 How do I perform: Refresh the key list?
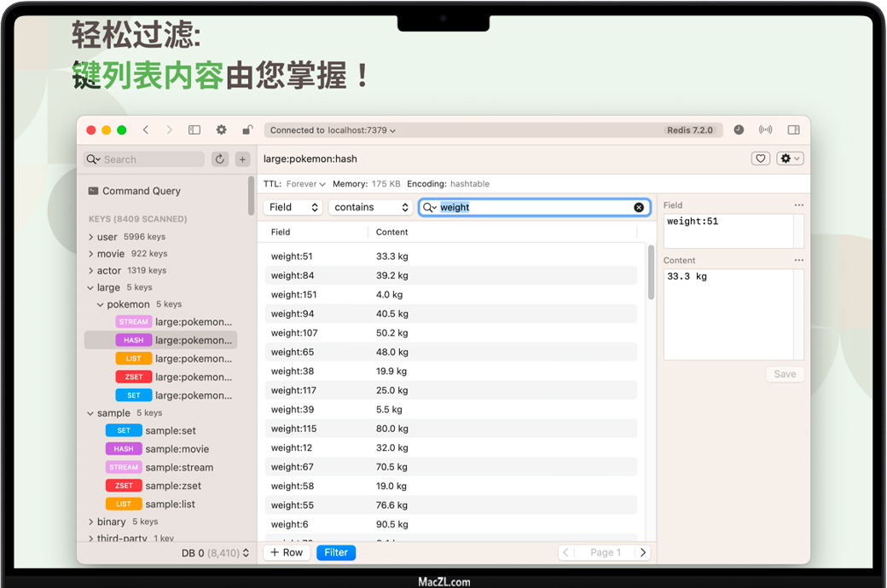tap(220, 159)
